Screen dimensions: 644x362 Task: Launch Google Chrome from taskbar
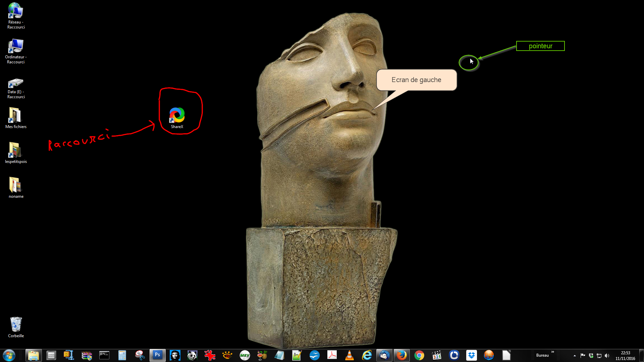(419, 355)
